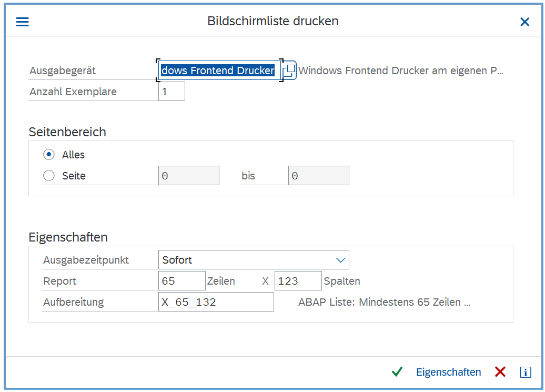
Task: Click the Windows Frontend Drucker description text
Action: [400, 71]
